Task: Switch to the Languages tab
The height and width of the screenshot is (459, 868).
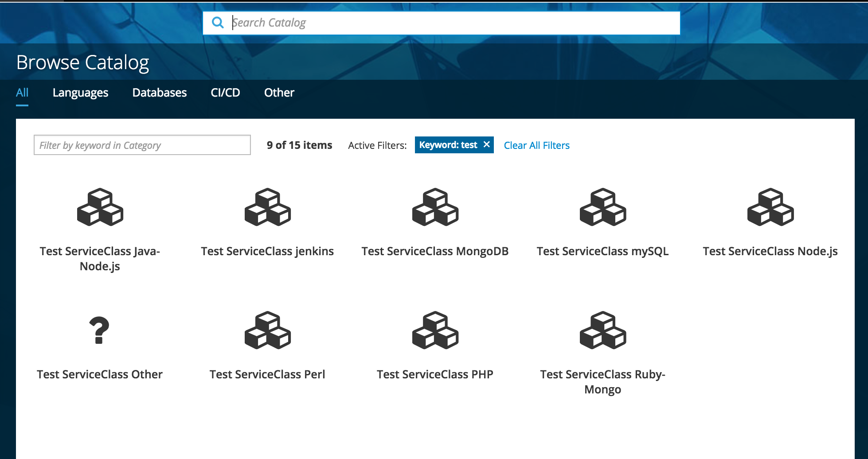Action: (x=80, y=93)
